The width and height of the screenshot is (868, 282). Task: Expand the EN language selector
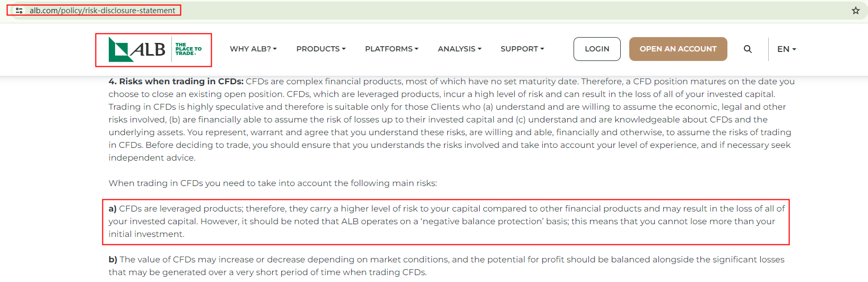tap(786, 49)
